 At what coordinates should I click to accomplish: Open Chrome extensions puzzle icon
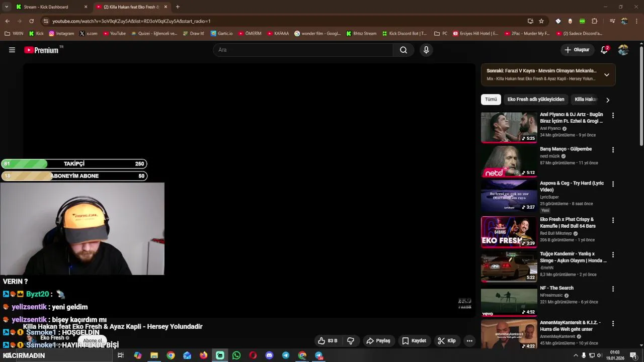pos(594,21)
